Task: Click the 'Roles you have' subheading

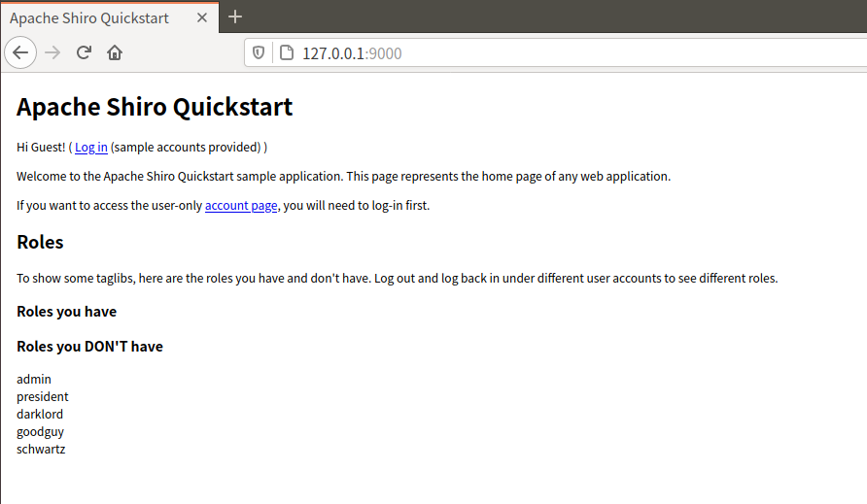Action: point(66,312)
